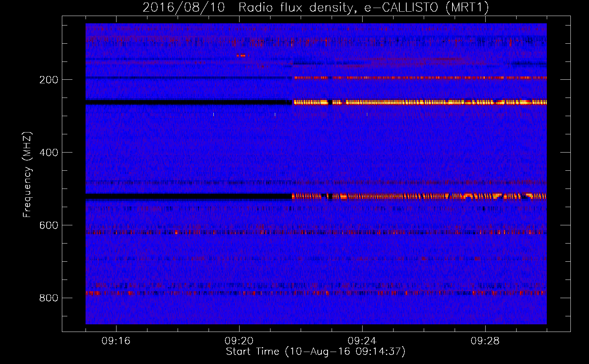The height and width of the screenshot is (364, 589).
Task: Click the 400 frequency tick label
Action: [49, 153]
